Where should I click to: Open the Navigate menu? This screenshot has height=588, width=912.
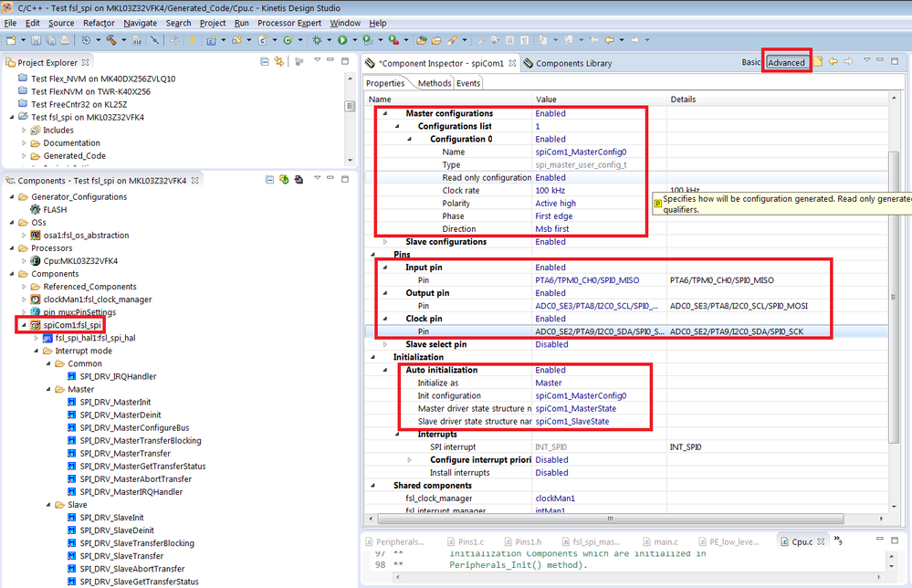coord(141,23)
